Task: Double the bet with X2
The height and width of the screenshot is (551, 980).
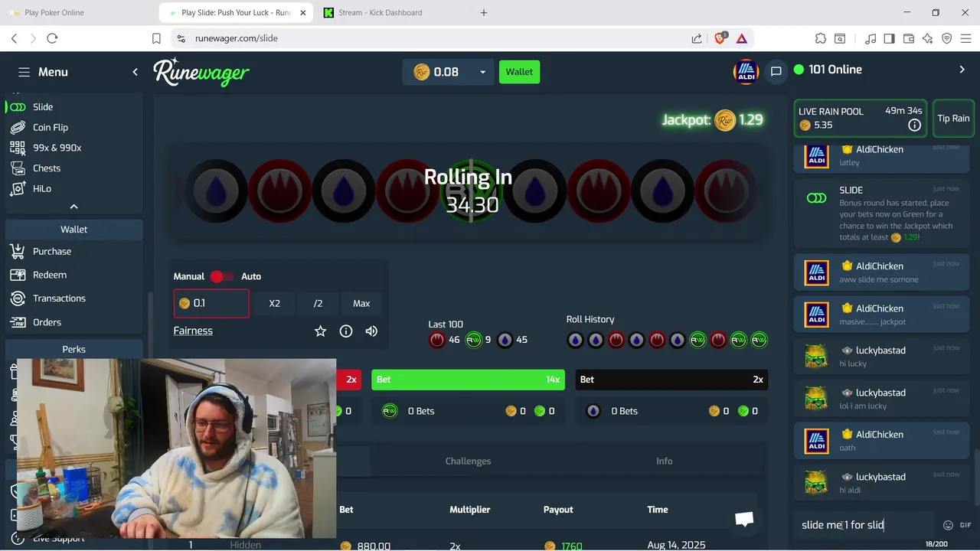Action: pyautogui.click(x=275, y=303)
